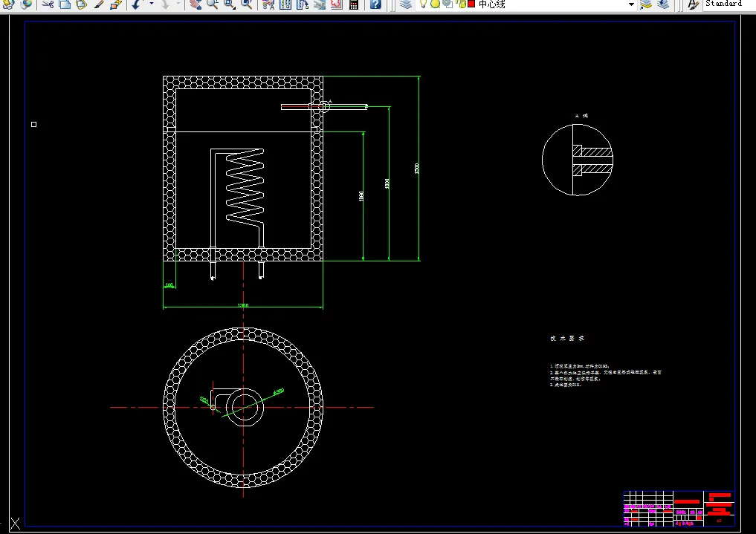Open the 中心线 layer dropdown
The image size is (756, 534).
631,4
